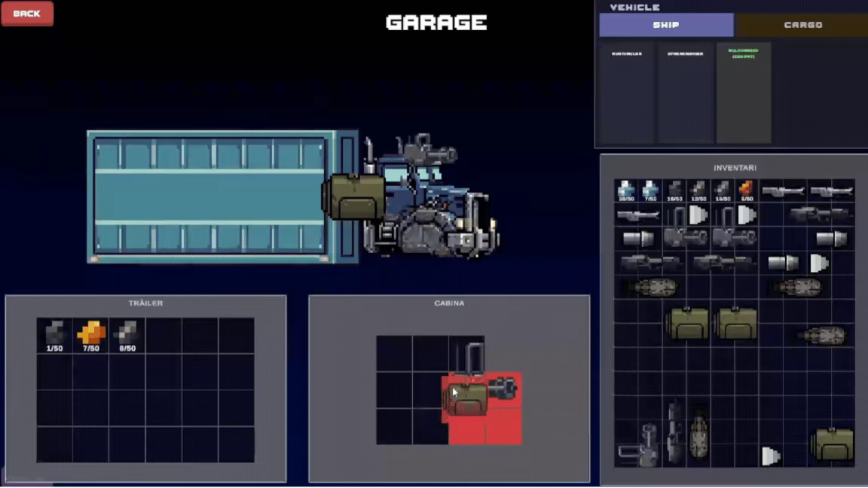868x488 pixels.
Task: Click the "INVENTARI" panel heading
Action: [x=735, y=168]
